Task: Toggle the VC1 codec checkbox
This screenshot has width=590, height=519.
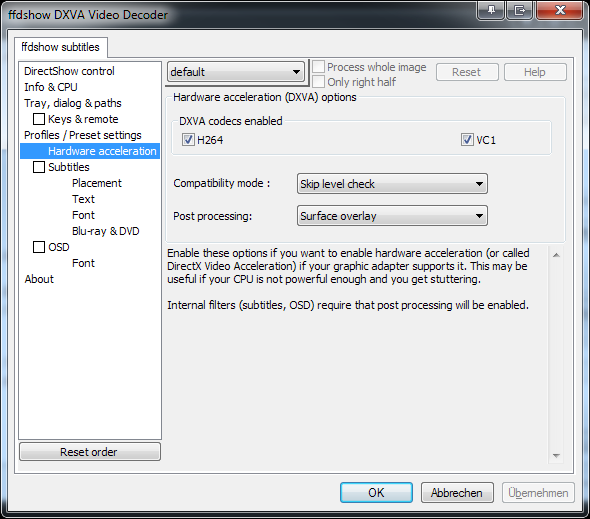Action: click(x=467, y=140)
